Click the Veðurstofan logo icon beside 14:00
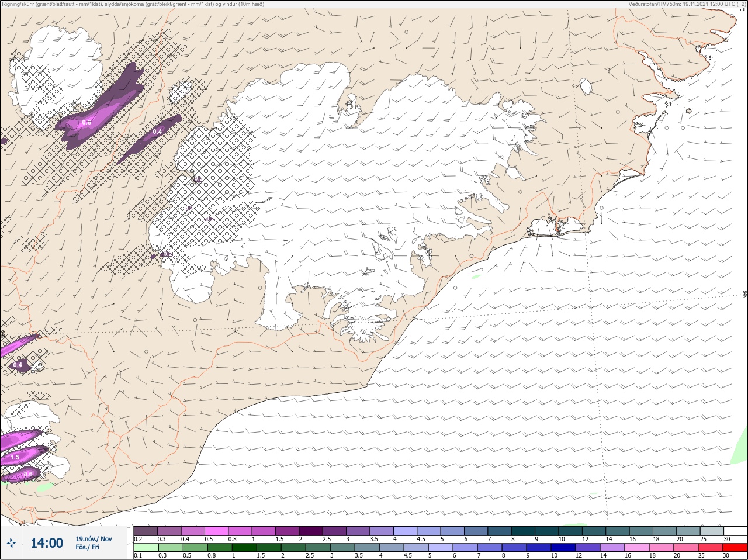 [11, 543]
